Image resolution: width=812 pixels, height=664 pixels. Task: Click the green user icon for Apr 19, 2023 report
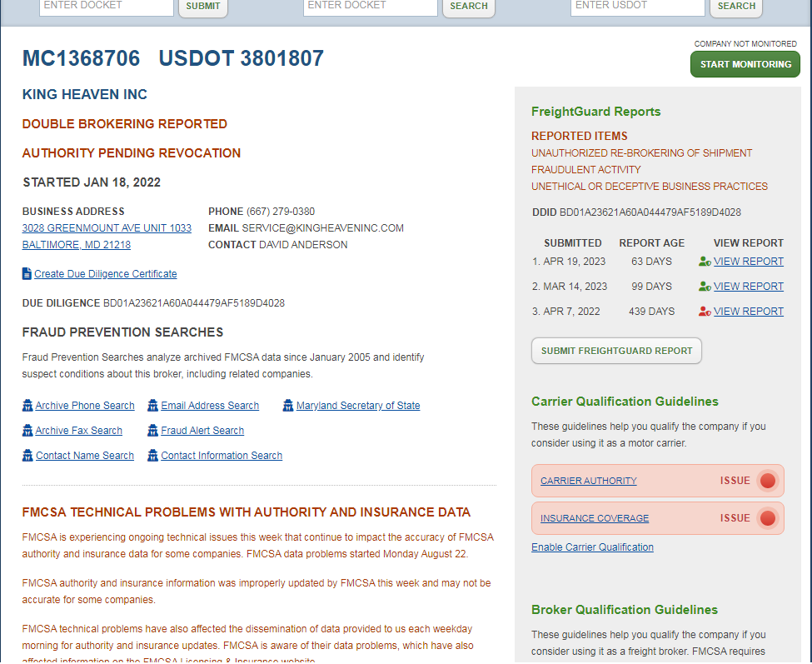click(705, 262)
